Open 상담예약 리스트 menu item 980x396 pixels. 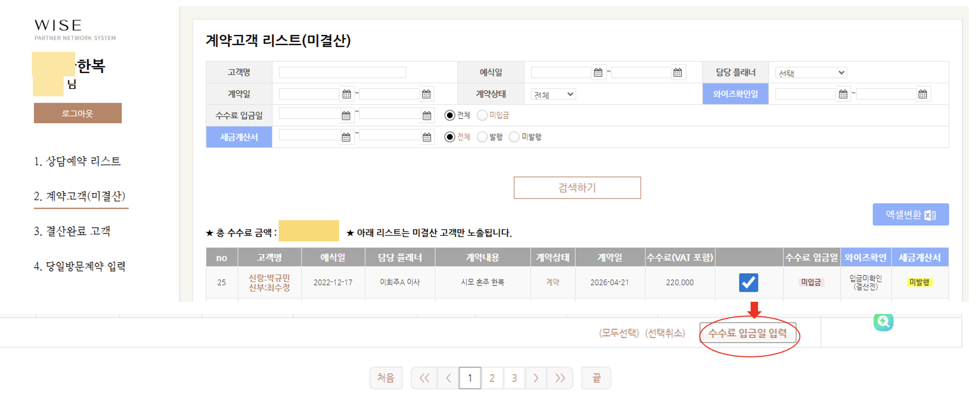(77, 161)
